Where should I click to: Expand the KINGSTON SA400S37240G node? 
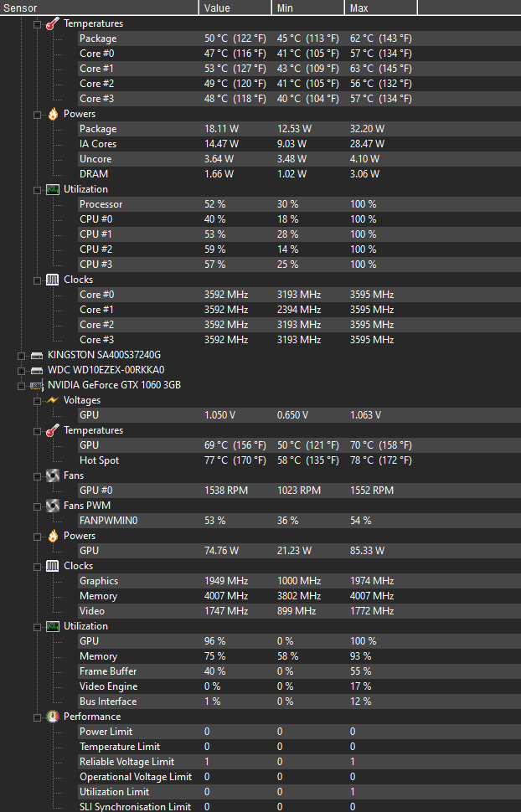tap(21, 355)
